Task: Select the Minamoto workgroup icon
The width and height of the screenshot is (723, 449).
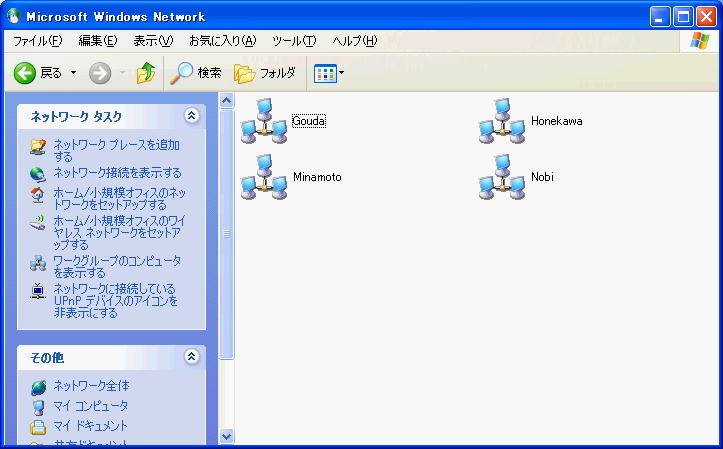Action: (x=264, y=177)
